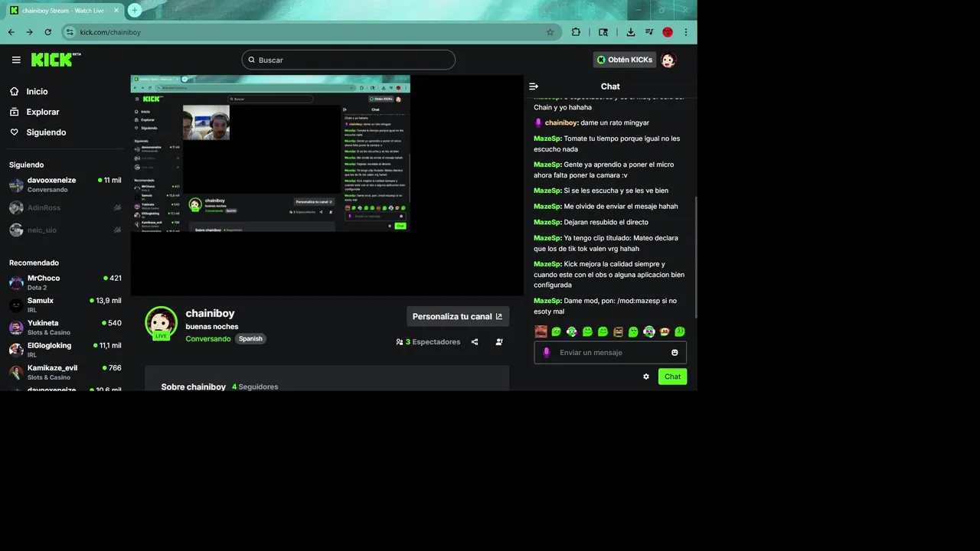Open davooxeneize followed channel
Image resolution: width=980 pixels, height=551 pixels.
tap(65, 184)
